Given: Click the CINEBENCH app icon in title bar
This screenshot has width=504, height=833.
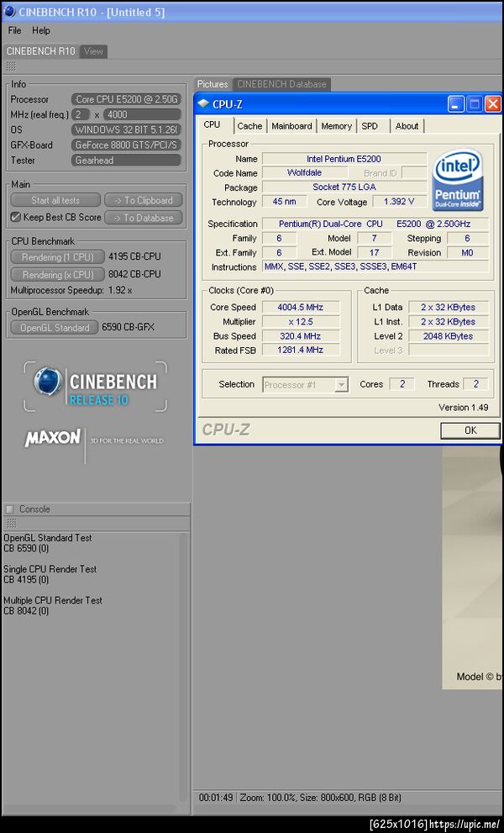Looking at the screenshot, I should coord(9,11).
